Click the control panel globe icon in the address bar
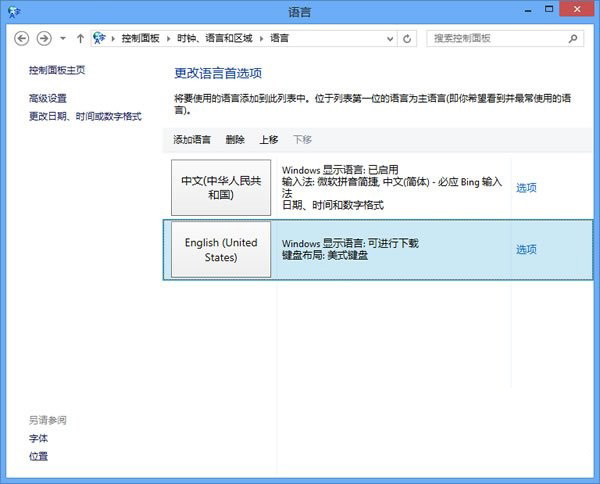The image size is (600, 484). (x=99, y=38)
